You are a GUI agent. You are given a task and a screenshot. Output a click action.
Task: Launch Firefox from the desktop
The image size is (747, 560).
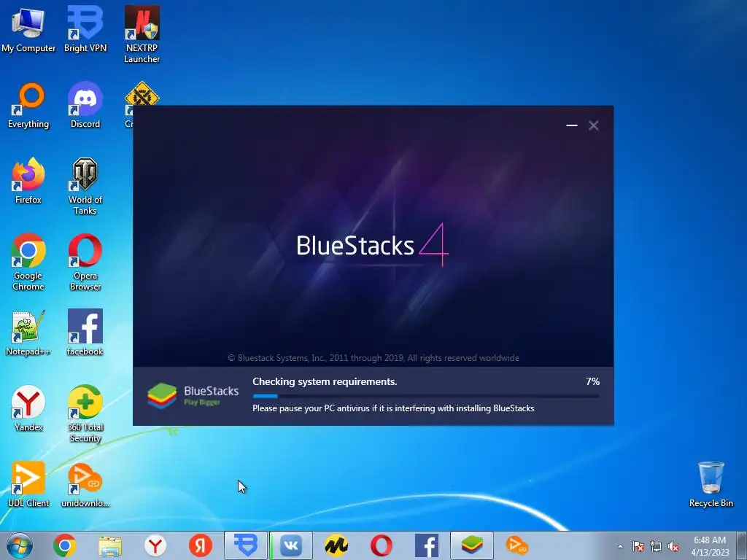(x=28, y=182)
